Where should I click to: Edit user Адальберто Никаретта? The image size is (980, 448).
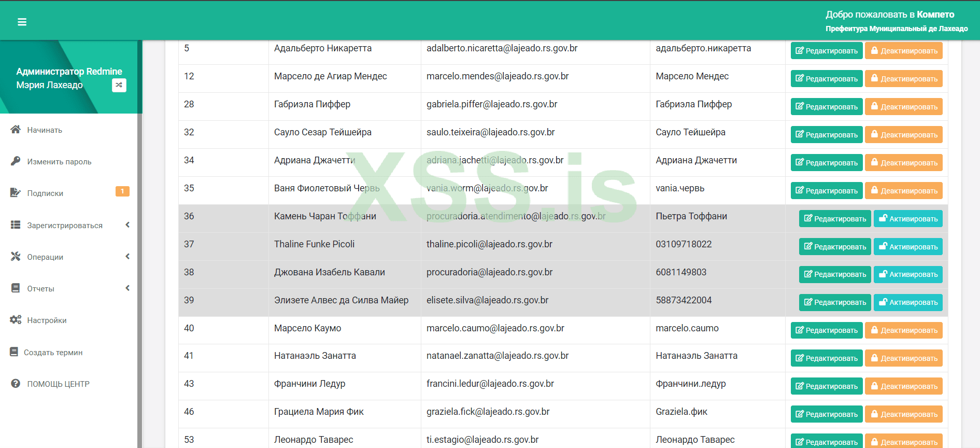pos(827,51)
